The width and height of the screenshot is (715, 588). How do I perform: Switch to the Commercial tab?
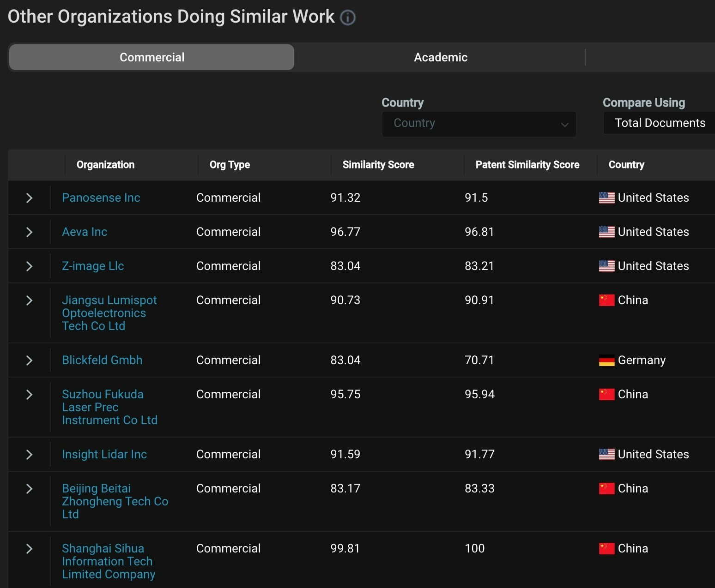click(152, 57)
